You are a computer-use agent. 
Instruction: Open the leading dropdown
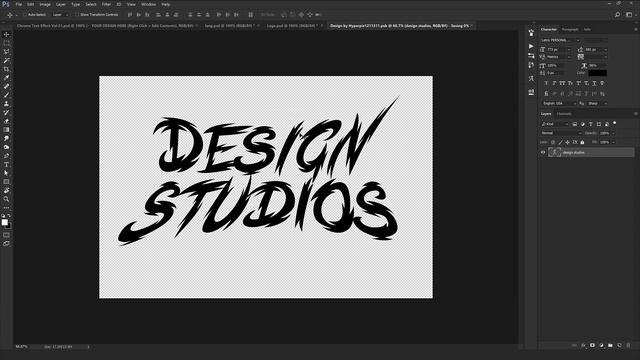point(596,49)
